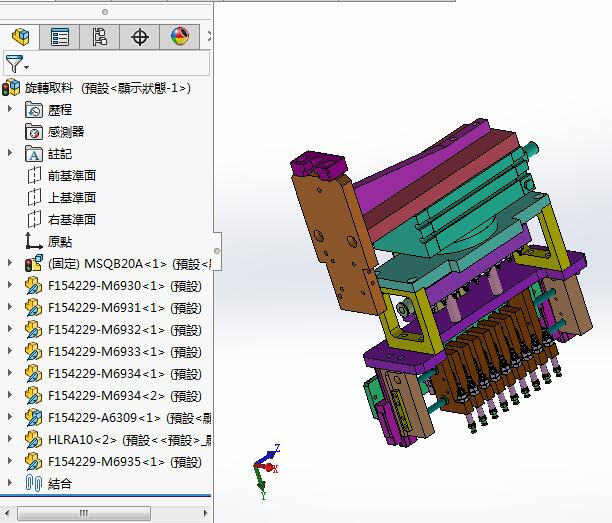Click the MSQB20A<1> subassembly icon
The height and width of the screenshot is (523, 612).
click(x=34, y=263)
